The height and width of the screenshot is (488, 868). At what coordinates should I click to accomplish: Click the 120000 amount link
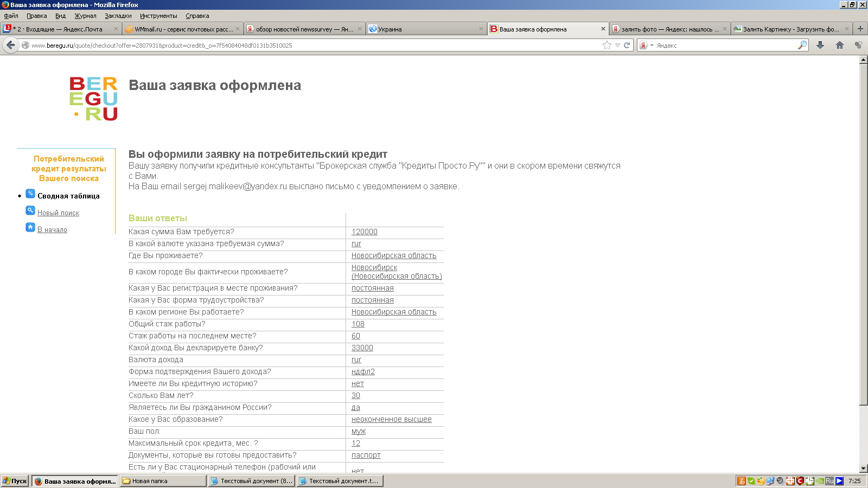(365, 232)
